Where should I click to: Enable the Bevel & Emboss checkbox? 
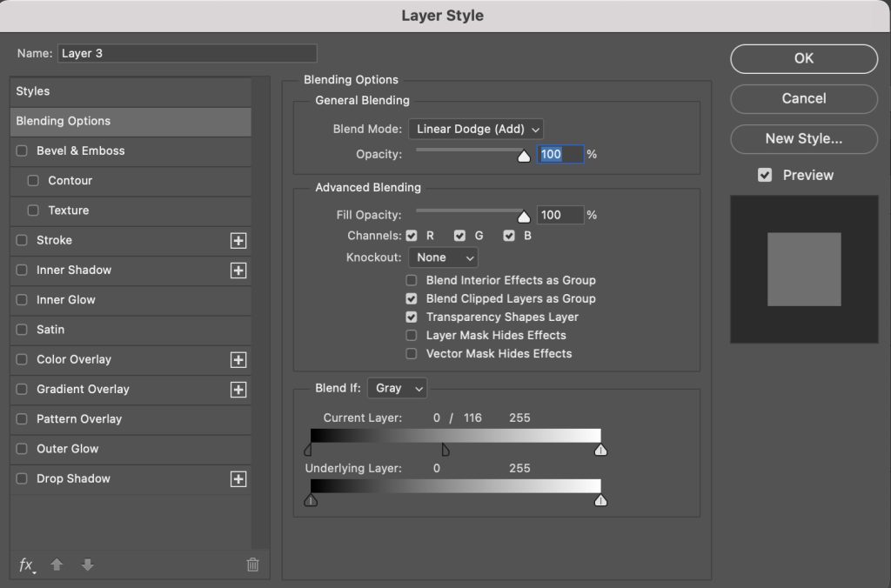coord(23,151)
